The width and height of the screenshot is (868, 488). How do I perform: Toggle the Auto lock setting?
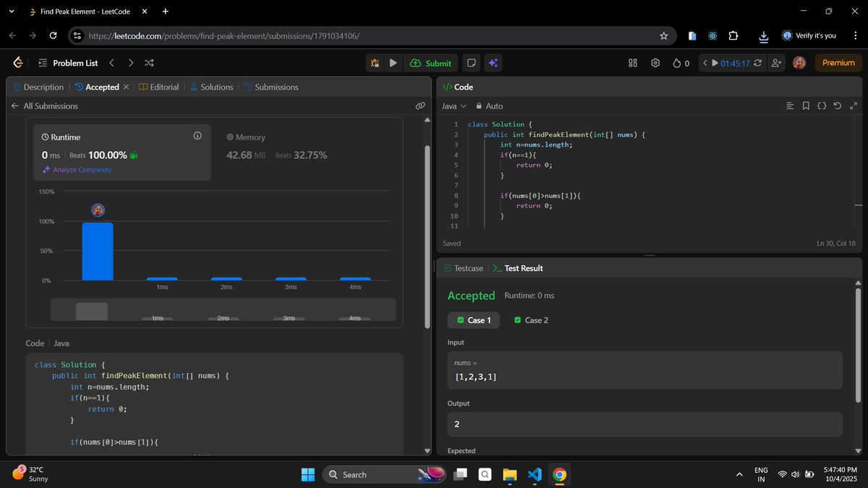click(489, 106)
